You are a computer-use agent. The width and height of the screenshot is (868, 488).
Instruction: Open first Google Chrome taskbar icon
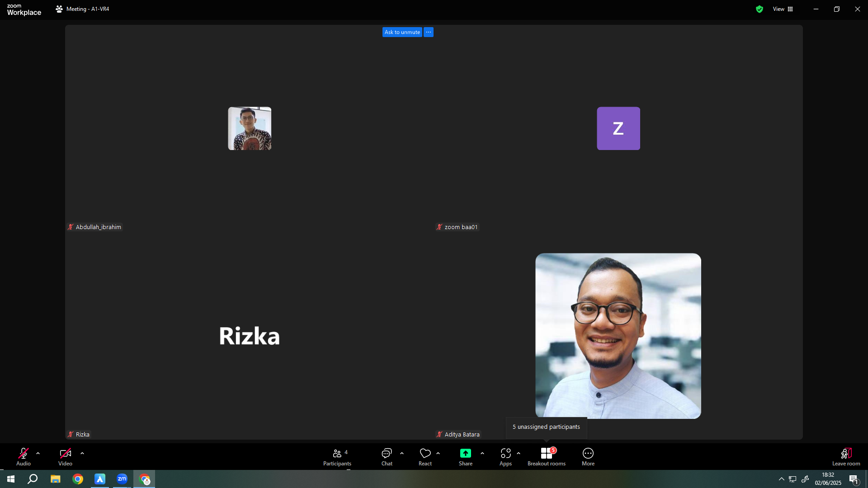78,479
